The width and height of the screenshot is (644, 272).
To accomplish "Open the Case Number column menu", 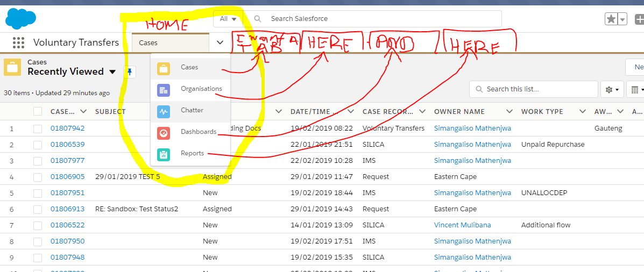I will coord(83,112).
